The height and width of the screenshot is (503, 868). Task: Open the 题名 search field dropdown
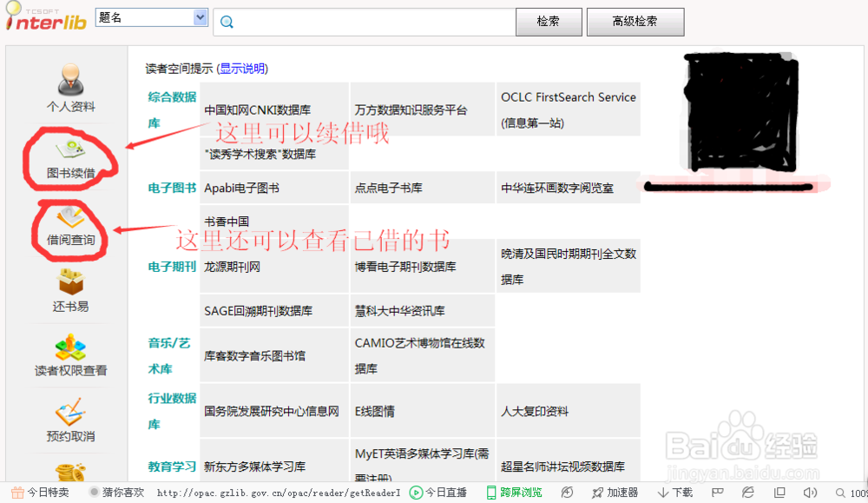coord(199,17)
